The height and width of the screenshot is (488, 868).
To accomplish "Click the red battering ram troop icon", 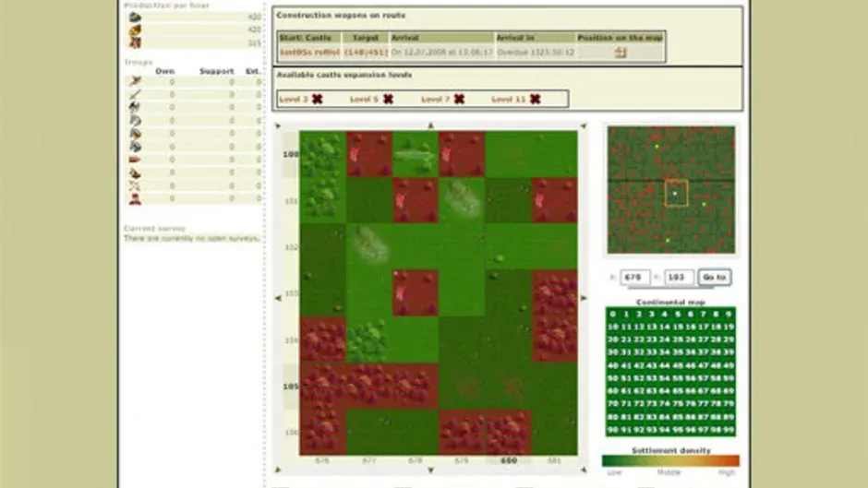I will 135,160.
